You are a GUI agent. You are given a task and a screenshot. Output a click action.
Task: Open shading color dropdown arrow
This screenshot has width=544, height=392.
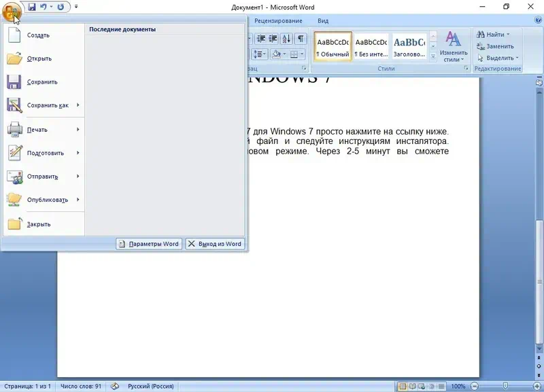[x=284, y=54]
